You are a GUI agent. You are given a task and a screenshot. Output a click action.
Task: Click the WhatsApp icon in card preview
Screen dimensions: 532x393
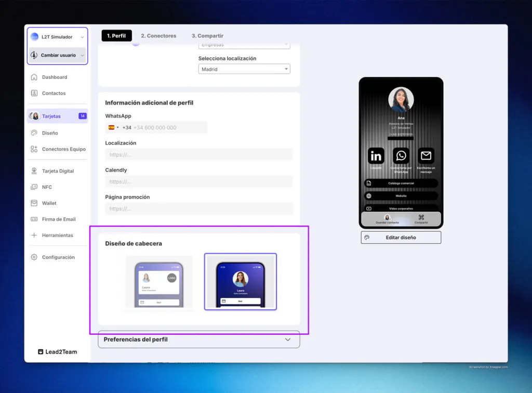click(401, 156)
